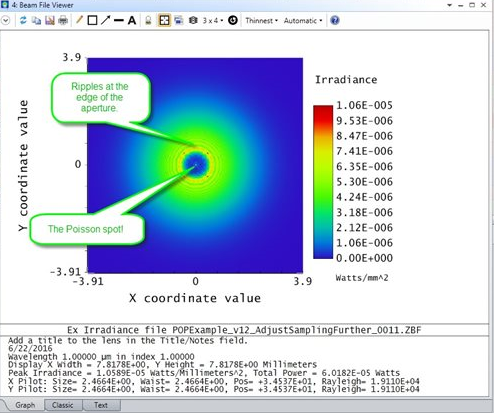Select the line draw tool
This screenshot has height=413, width=494.
pyautogui.click(x=119, y=20)
